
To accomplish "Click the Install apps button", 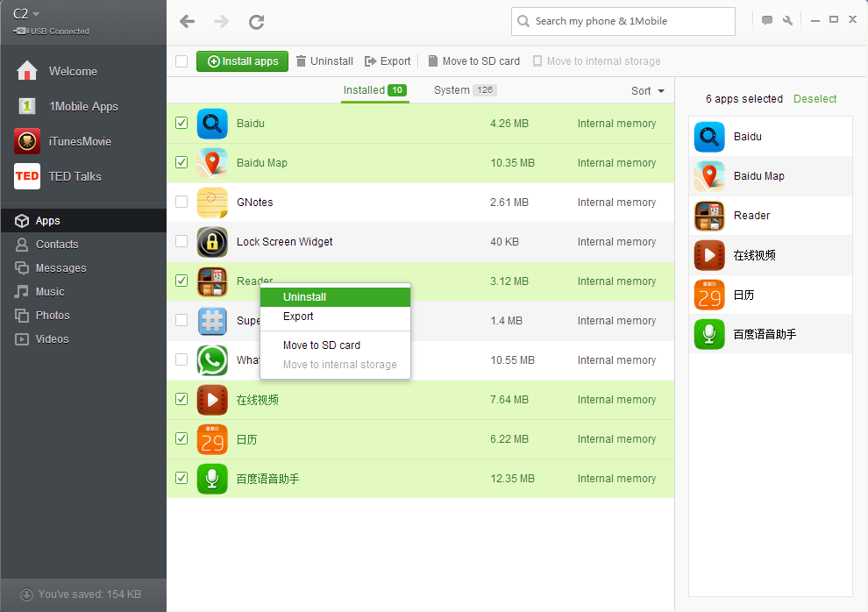I will (x=243, y=61).
